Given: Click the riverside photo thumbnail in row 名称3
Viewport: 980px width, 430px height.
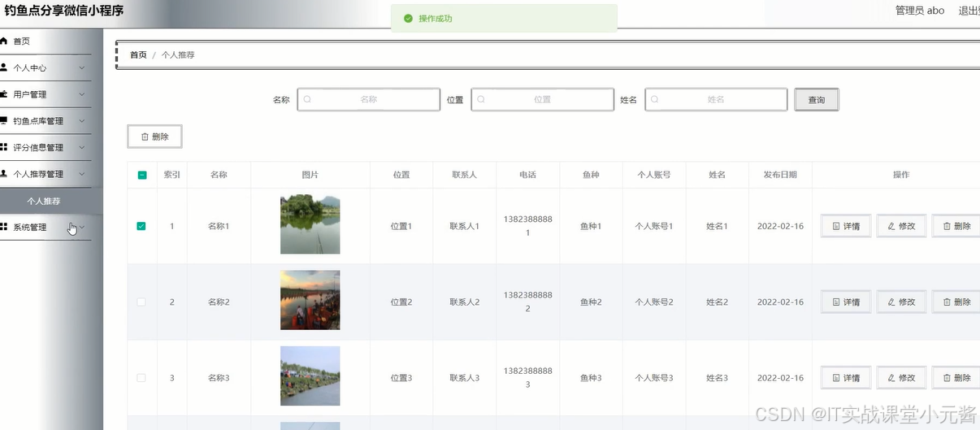Looking at the screenshot, I should (310, 376).
